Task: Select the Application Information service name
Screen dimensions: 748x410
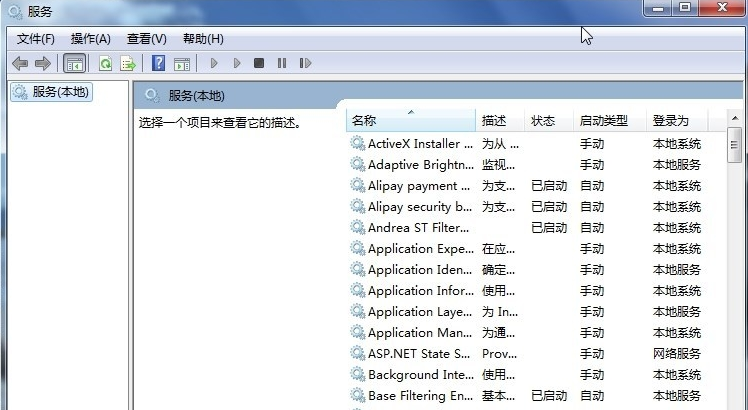Action: click(421, 290)
